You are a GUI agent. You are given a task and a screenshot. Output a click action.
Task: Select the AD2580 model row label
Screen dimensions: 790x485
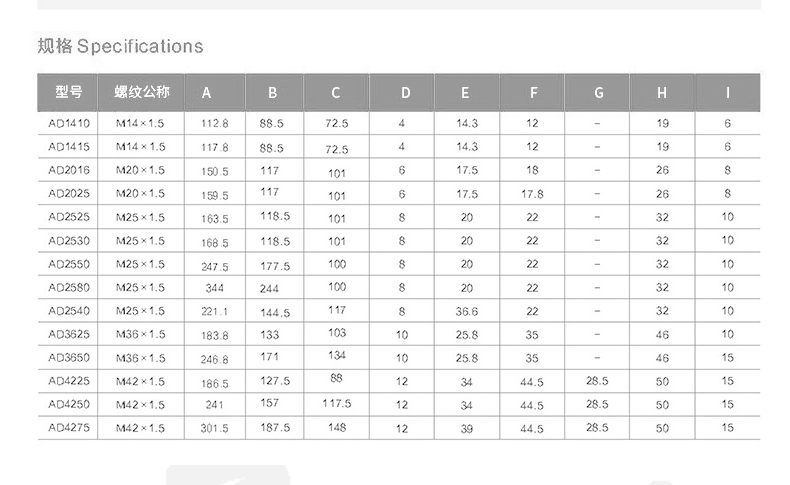(69, 287)
